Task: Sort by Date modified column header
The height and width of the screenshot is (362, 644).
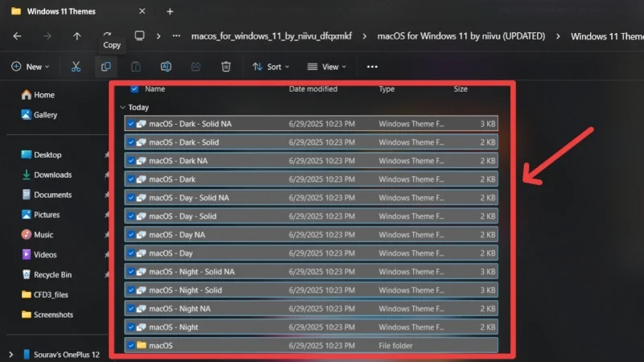Action: [x=313, y=88]
